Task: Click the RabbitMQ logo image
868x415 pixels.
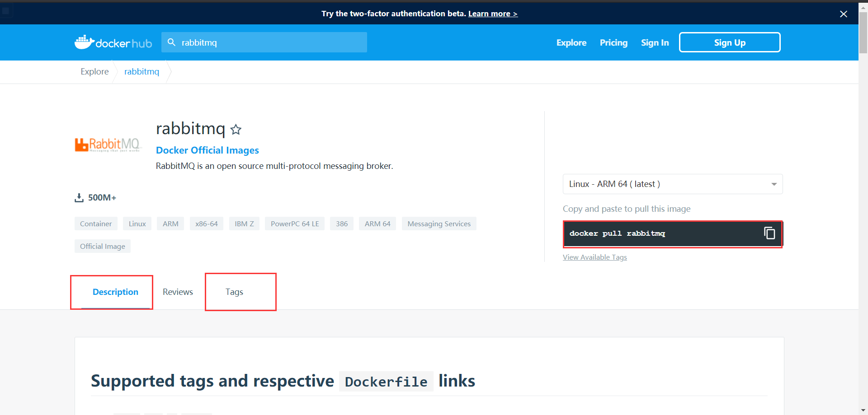Action: pyautogui.click(x=108, y=145)
